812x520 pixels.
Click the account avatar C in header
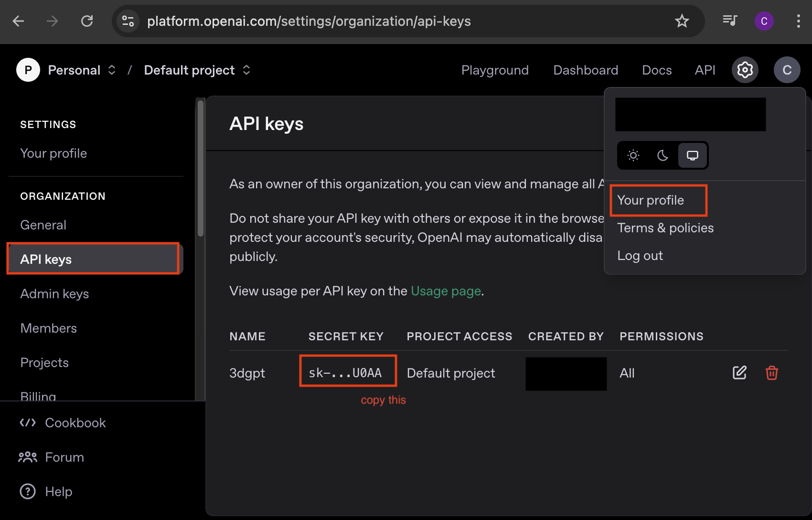787,70
